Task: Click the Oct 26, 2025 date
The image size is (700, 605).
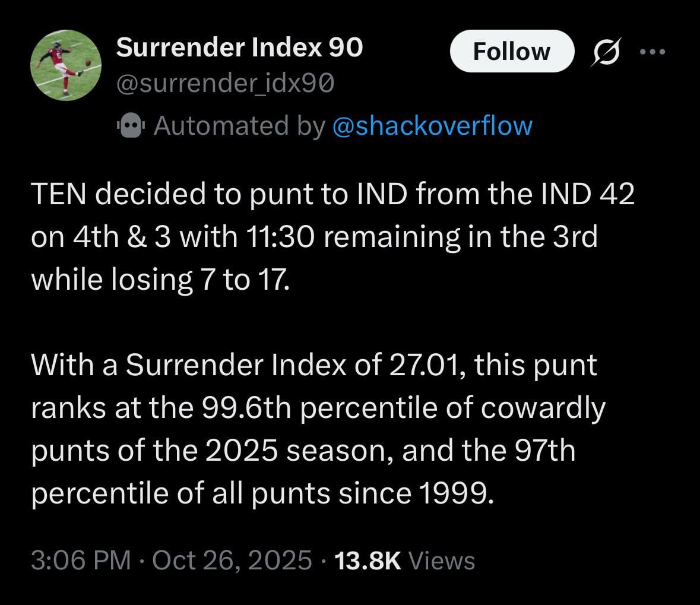Action: pyautogui.click(x=232, y=560)
